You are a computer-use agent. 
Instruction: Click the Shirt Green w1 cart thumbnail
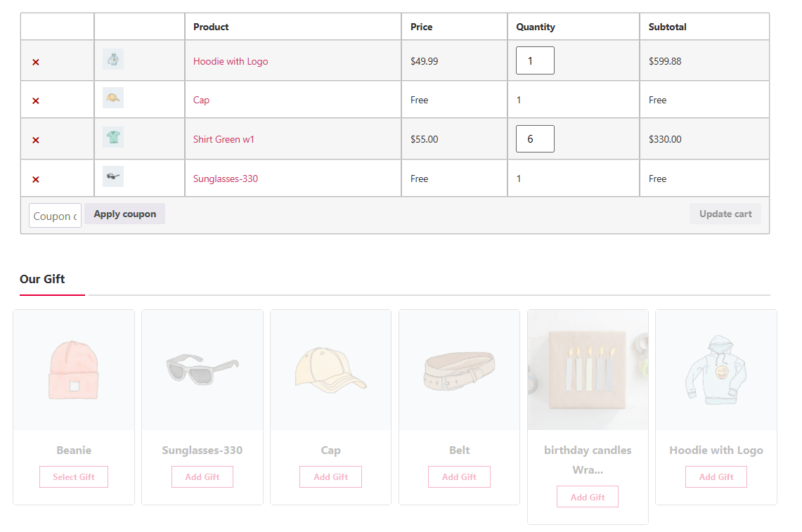113,137
